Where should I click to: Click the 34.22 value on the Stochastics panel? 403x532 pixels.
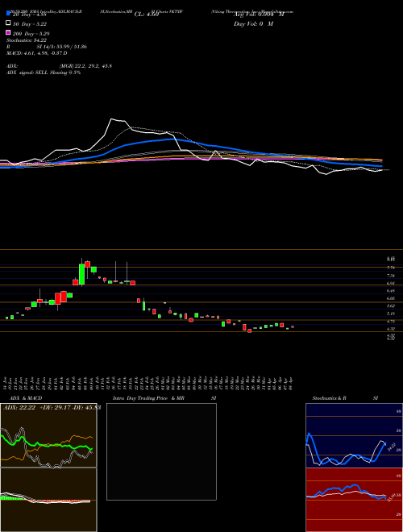[392, 448]
